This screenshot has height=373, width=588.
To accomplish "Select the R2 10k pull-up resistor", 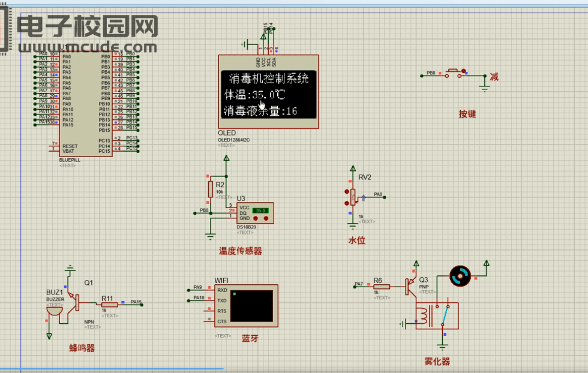I will 210,189.
